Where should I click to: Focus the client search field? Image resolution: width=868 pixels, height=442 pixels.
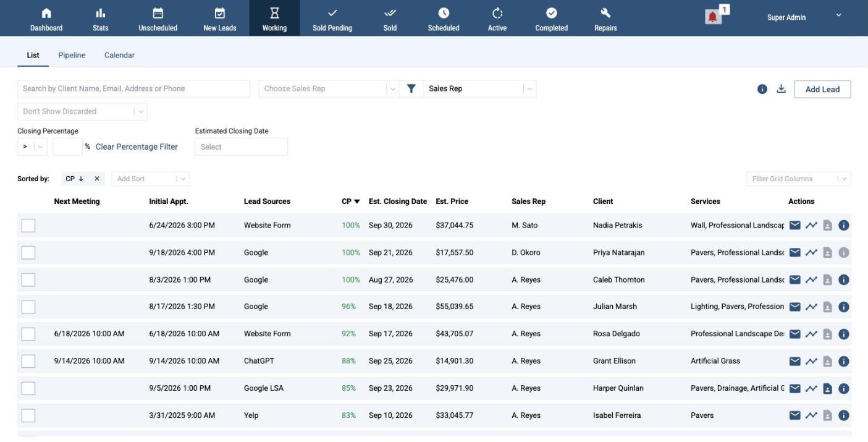(x=133, y=89)
